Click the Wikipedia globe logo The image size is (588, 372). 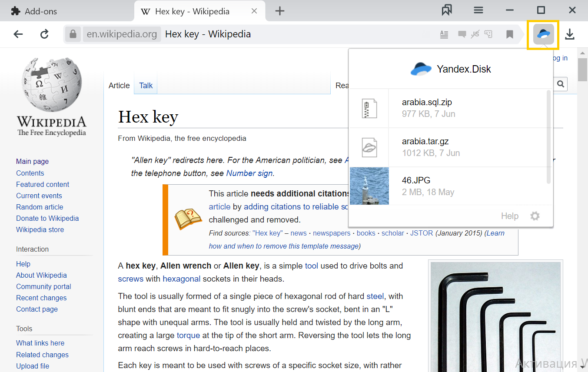click(51, 84)
